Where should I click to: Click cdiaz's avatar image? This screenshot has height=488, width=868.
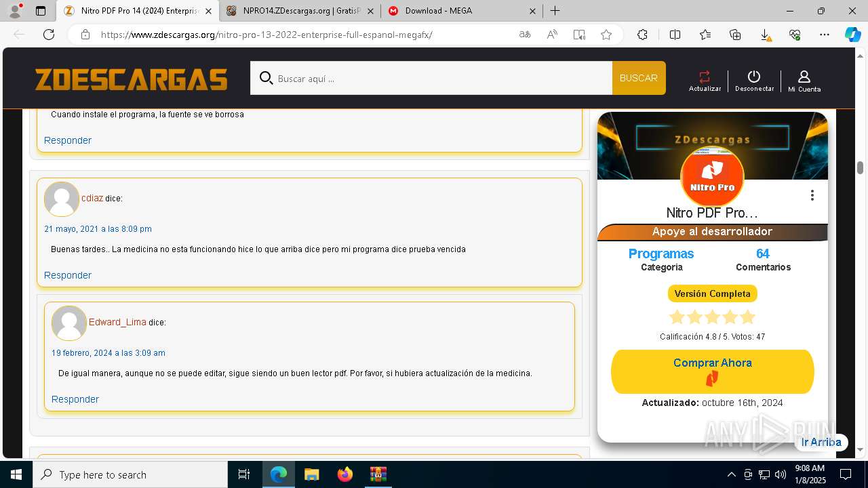pyautogui.click(x=62, y=199)
